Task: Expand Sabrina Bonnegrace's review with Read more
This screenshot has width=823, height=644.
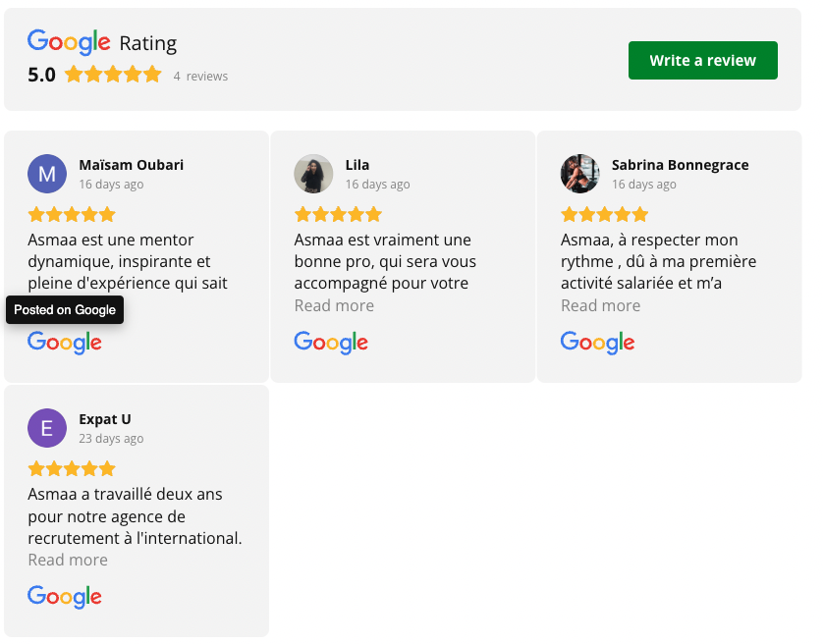Action: pos(600,305)
